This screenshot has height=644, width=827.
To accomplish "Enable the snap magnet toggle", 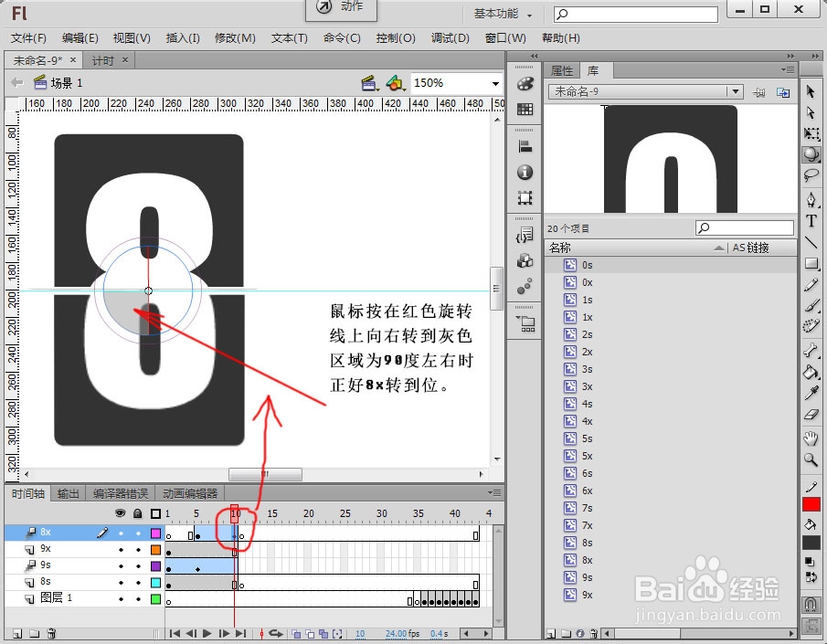I will [x=812, y=604].
